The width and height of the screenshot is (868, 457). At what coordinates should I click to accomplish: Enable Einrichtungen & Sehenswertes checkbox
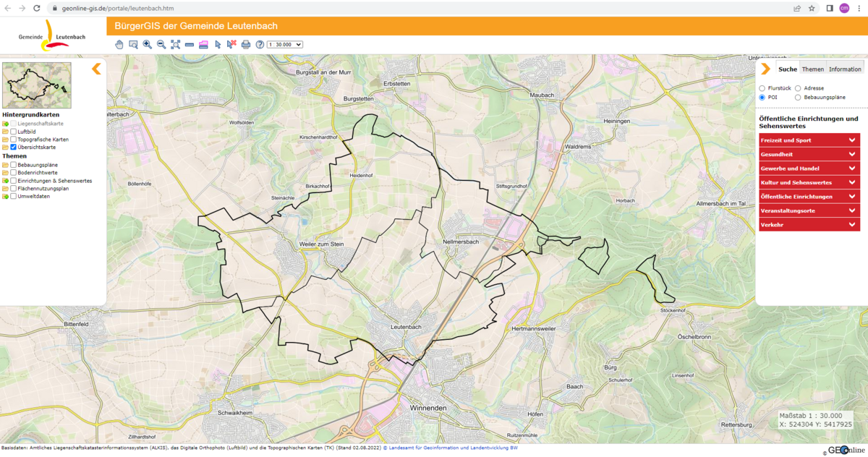pyautogui.click(x=13, y=181)
